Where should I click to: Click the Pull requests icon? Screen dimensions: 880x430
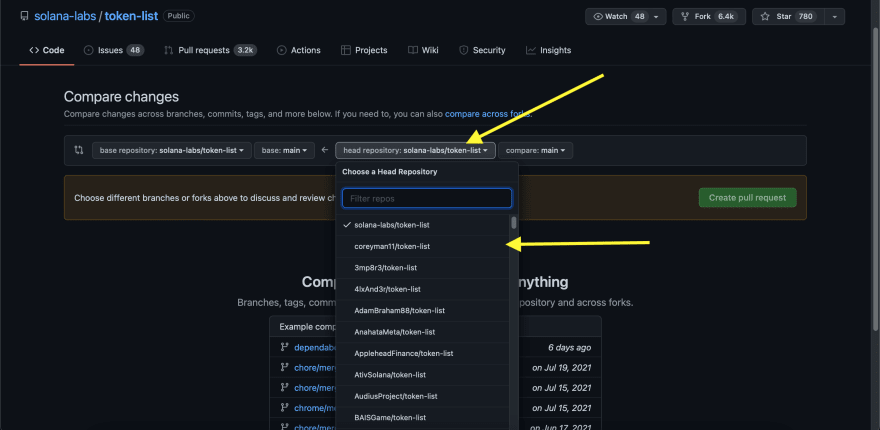coord(168,50)
